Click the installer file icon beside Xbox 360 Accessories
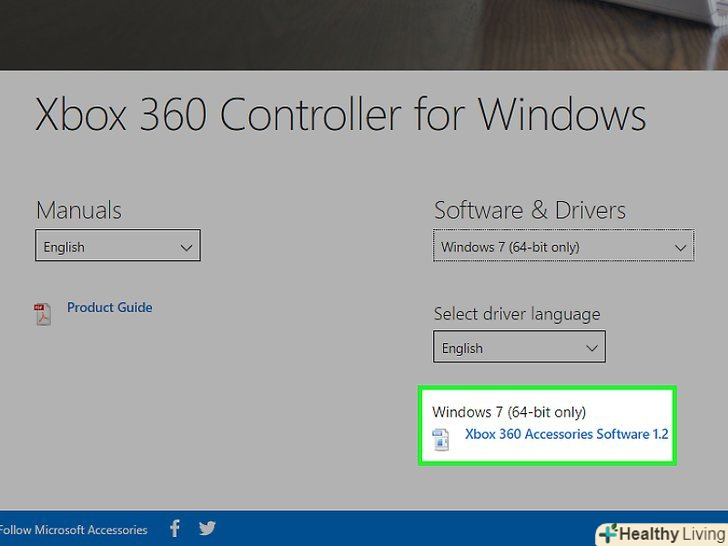Viewport: 728px width, 546px height. 441,440
